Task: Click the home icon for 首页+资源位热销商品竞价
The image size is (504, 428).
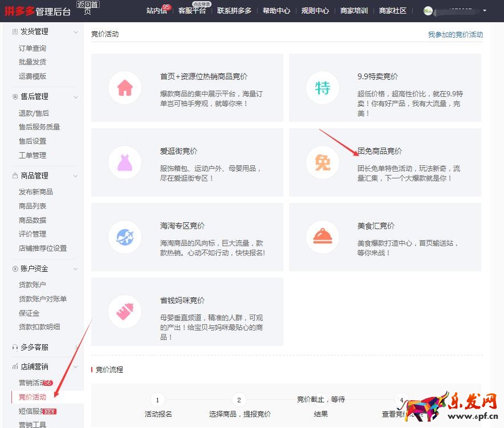Action: point(125,88)
